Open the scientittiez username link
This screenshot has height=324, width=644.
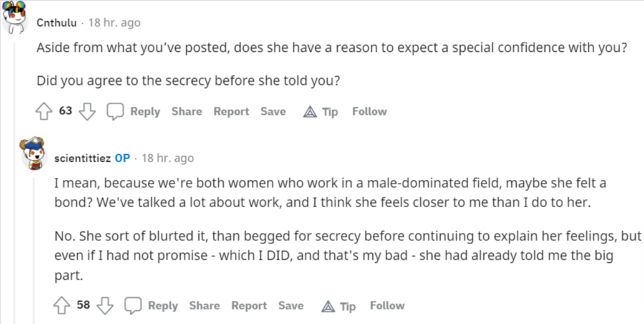point(82,159)
